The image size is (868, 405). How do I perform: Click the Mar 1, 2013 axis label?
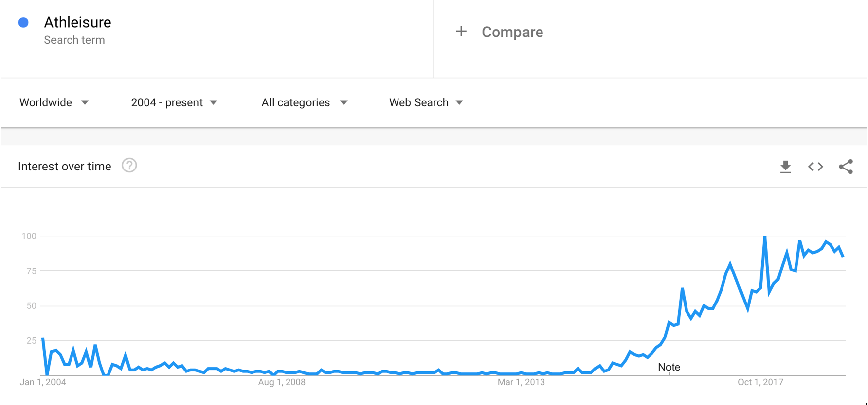click(521, 382)
